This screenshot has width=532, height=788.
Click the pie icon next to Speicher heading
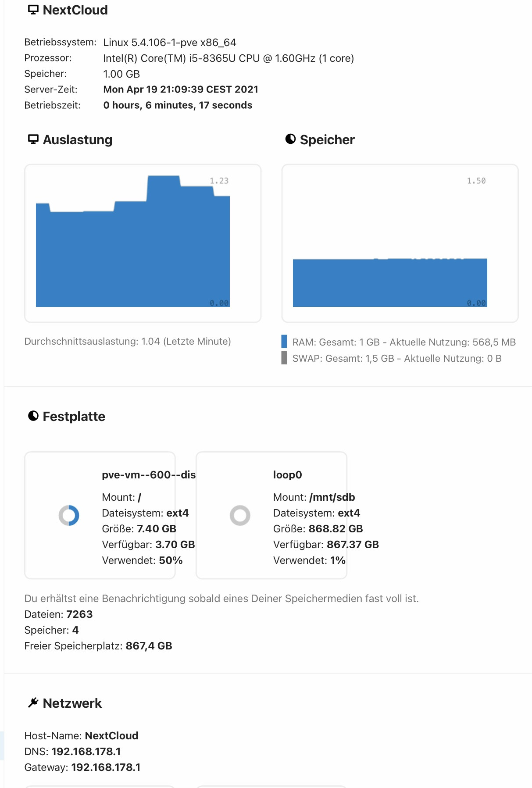click(x=290, y=139)
